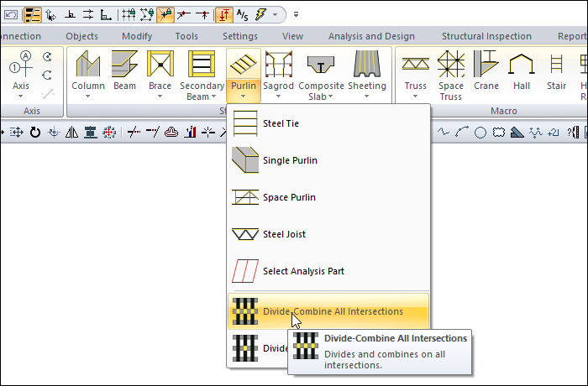This screenshot has width=588, height=386.
Task: Click the numbered bar chart icon
Action: tap(190, 133)
